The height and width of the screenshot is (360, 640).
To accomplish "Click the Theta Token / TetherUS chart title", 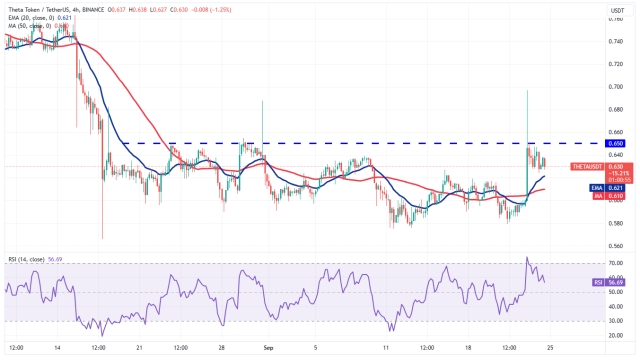I will (56, 9).
